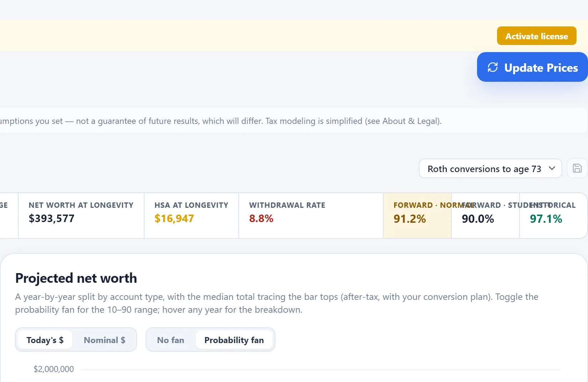Click the Update Prices button

tap(532, 67)
